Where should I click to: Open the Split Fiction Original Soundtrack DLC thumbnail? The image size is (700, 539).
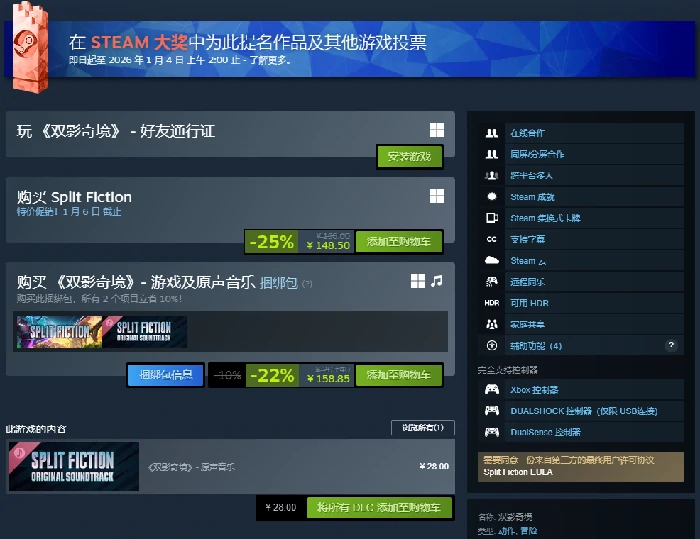pos(74,466)
